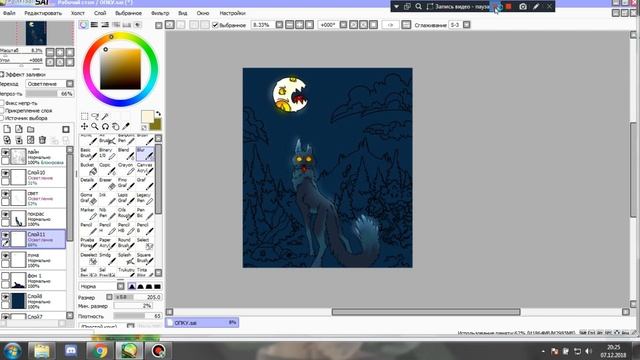
Task: Click the cream foreground color swatch
Action: 147,116
